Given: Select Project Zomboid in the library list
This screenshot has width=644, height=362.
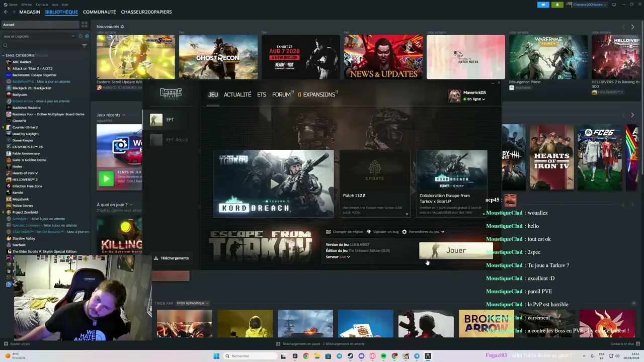Looking at the screenshot, I should [25, 212].
